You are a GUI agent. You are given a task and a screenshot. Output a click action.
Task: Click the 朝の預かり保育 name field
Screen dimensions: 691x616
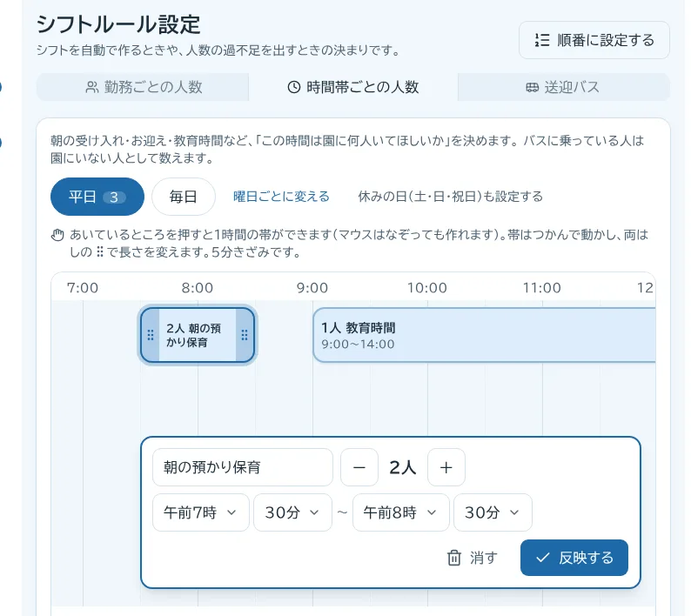[x=243, y=467]
